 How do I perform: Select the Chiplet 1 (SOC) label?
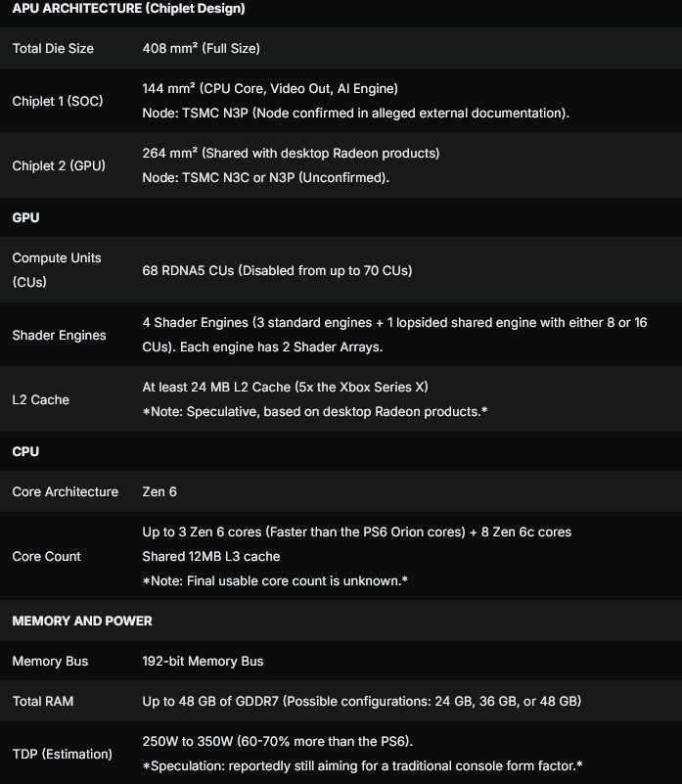tap(58, 101)
